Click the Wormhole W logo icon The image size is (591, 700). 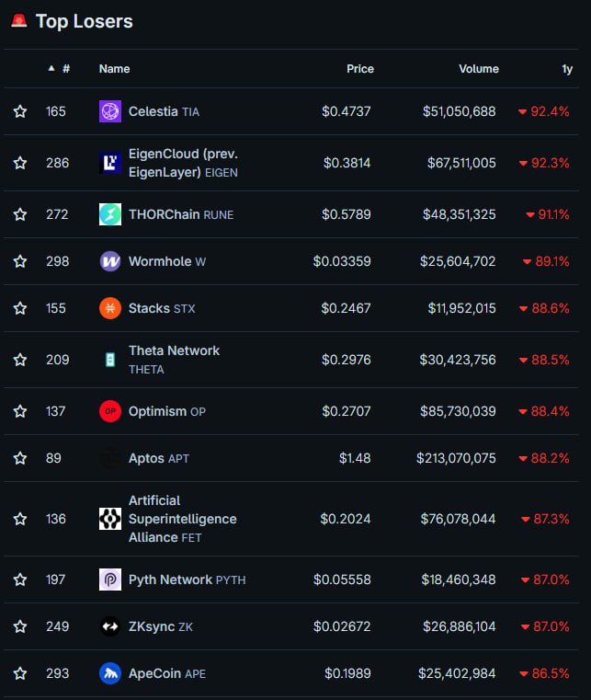(110, 261)
